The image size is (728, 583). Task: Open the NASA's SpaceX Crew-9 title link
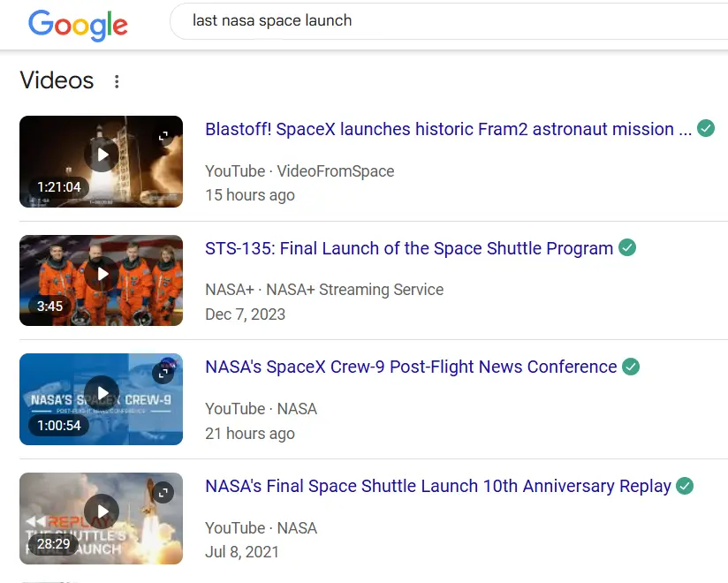click(411, 367)
